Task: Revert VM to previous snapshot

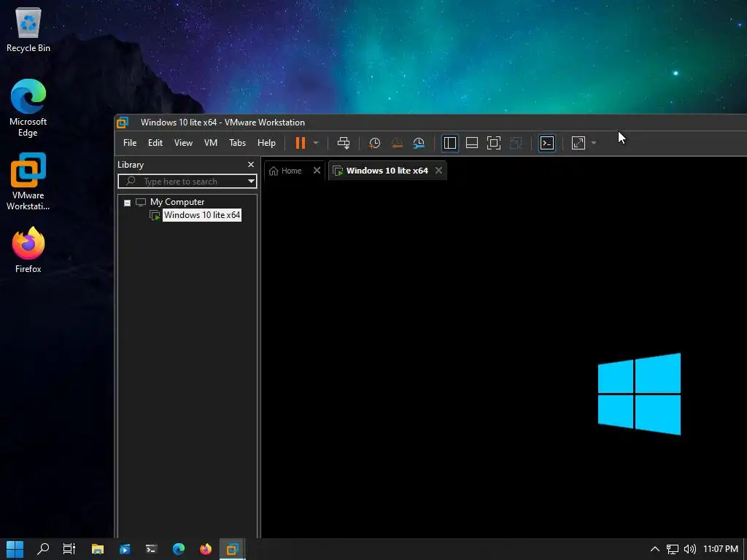Action: 397,143
